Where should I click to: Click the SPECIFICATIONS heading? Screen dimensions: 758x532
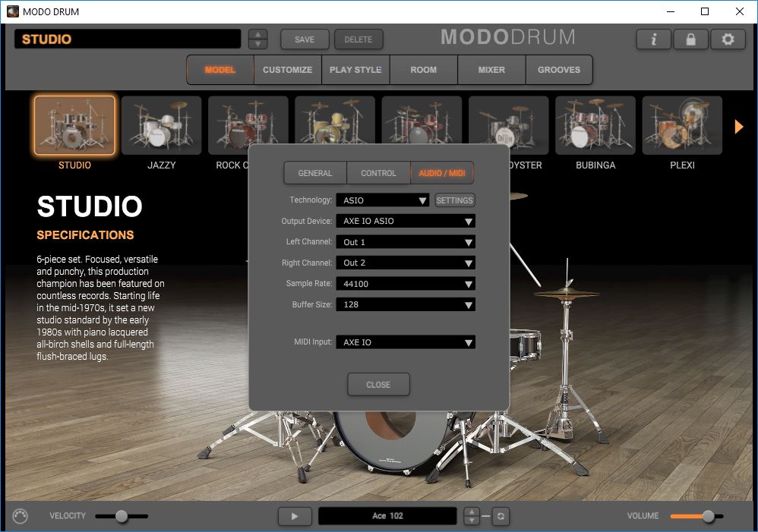86,235
